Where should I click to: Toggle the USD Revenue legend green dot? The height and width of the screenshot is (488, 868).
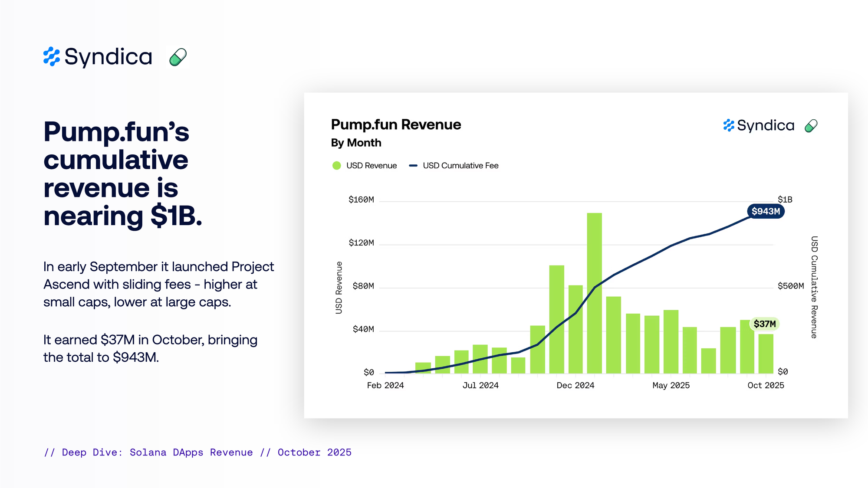tap(336, 166)
